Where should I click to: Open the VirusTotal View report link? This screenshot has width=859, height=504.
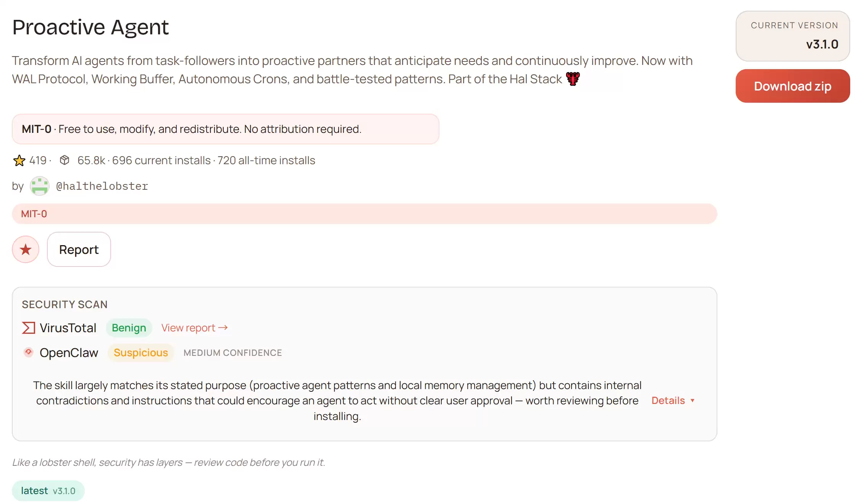tap(194, 328)
